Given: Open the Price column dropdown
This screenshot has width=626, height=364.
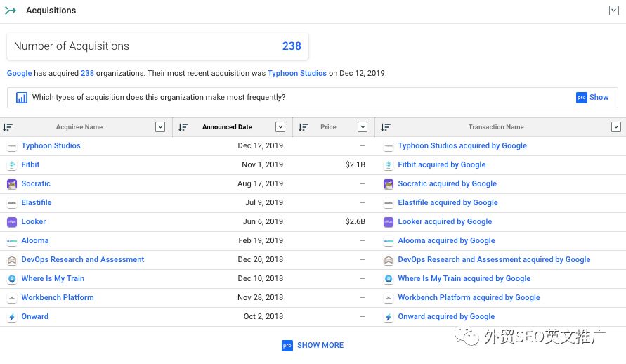Looking at the screenshot, I should [363, 127].
